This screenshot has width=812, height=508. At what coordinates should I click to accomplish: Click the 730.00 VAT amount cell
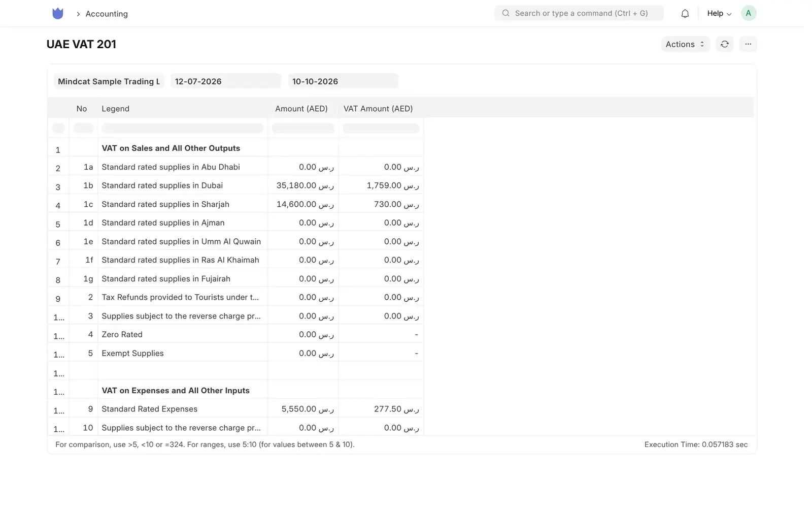[381, 204]
